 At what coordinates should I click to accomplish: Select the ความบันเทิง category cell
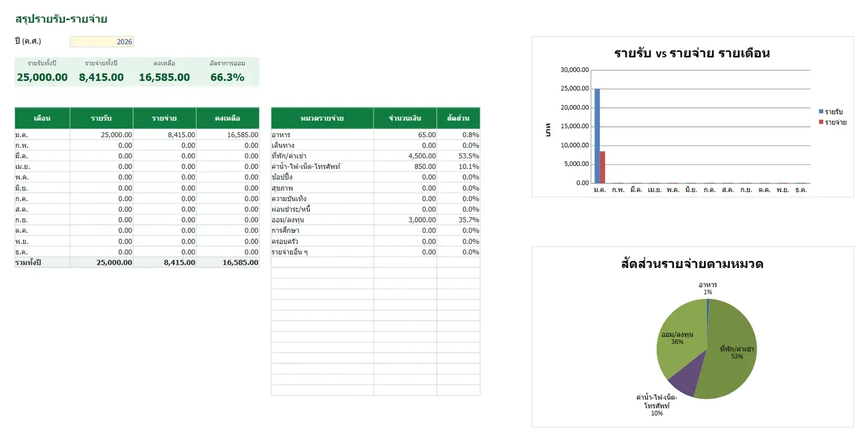[322, 198]
